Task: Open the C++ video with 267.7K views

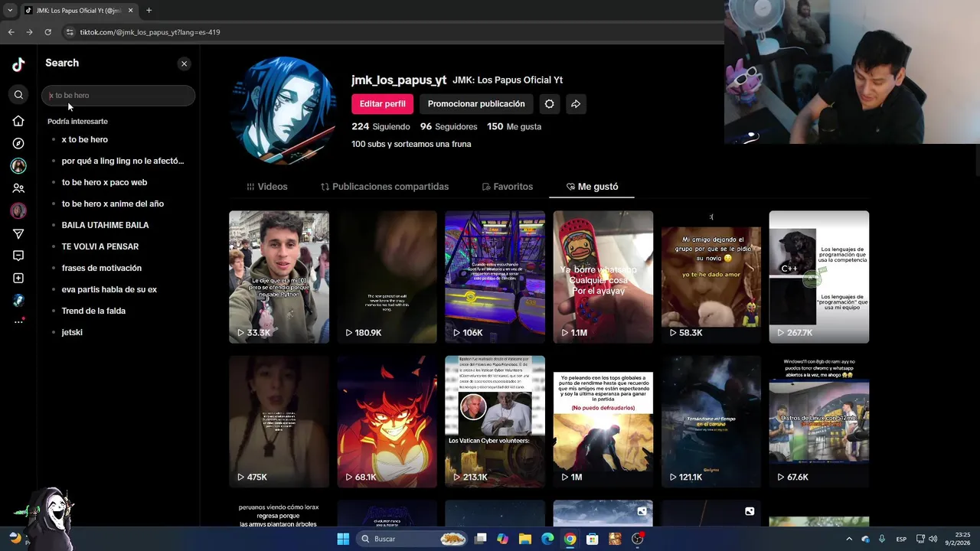Action: [x=819, y=277]
